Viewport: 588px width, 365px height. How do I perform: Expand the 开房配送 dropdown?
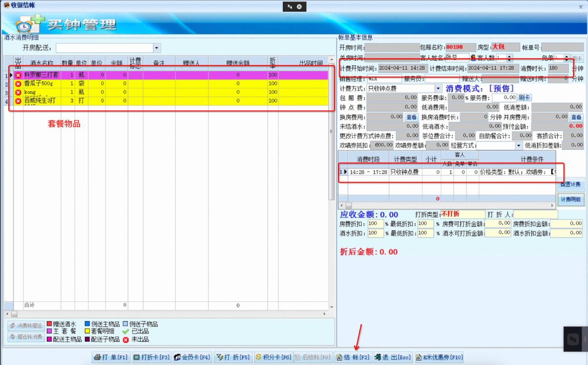click(x=157, y=48)
